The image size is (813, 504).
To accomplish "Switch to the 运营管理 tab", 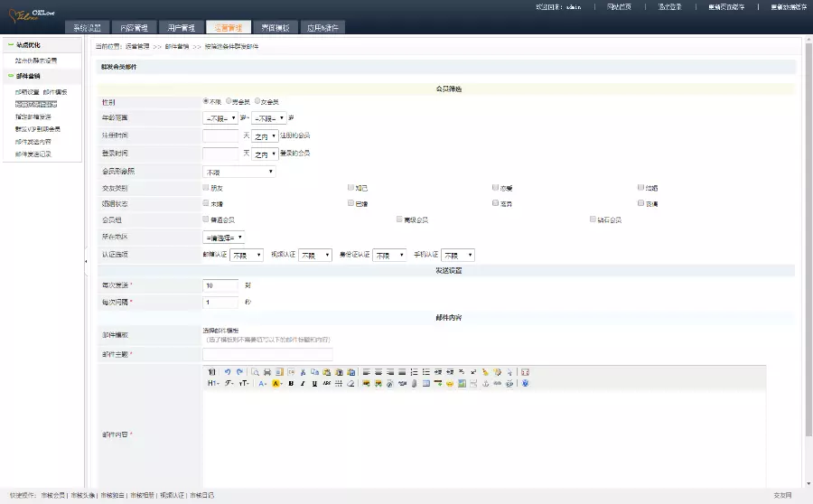I will [x=229, y=27].
